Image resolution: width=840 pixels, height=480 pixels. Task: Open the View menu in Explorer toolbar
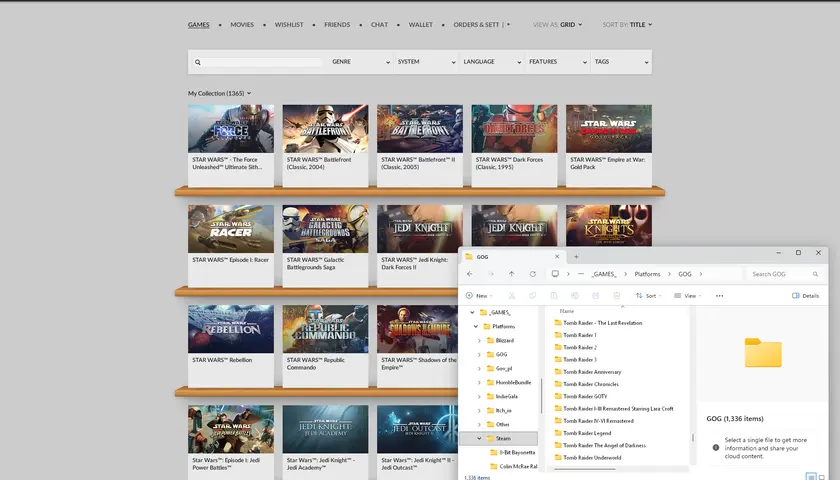pyautogui.click(x=687, y=296)
